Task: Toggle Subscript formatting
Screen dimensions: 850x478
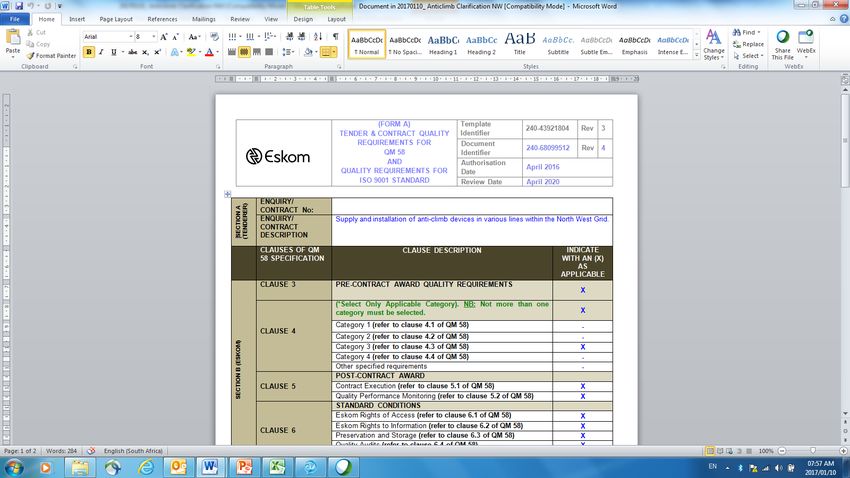Action: [145, 52]
